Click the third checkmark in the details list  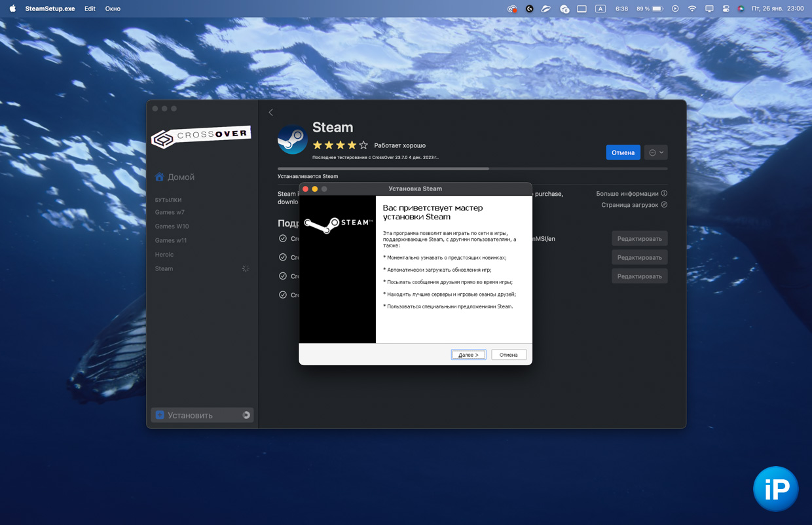click(283, 276)
